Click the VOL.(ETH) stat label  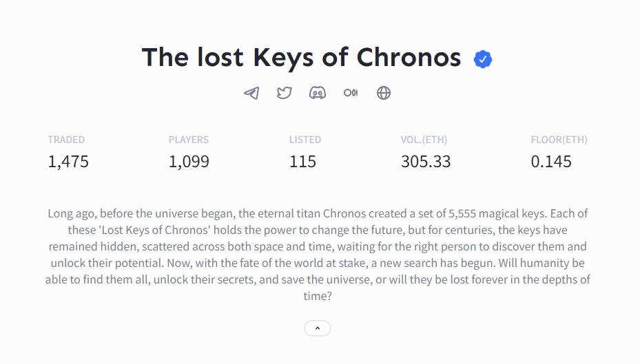click(x=424, y=140)
